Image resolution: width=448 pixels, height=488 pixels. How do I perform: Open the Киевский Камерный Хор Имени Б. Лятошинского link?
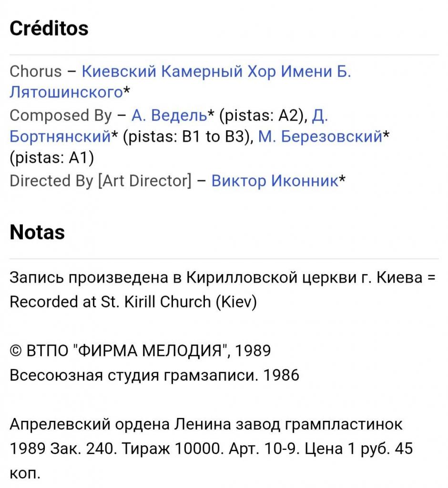pyautogui.click(x=216, y=71)
